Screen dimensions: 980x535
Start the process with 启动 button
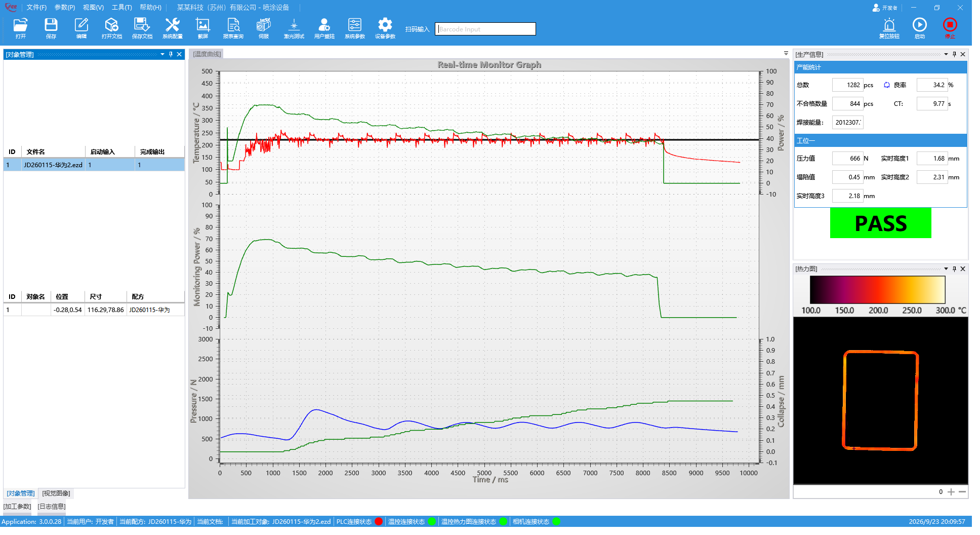coord(919,28)
